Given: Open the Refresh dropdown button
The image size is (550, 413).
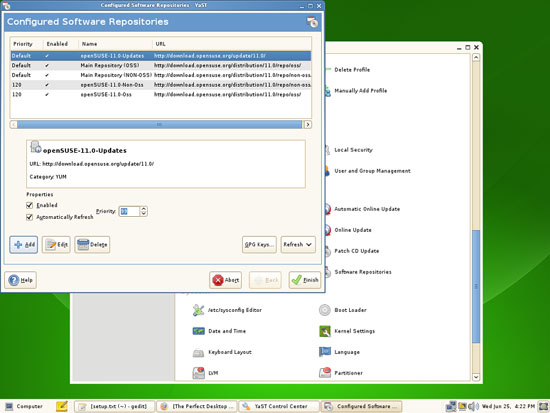Looking at the screenshot, I should click(x=298, y=245).
